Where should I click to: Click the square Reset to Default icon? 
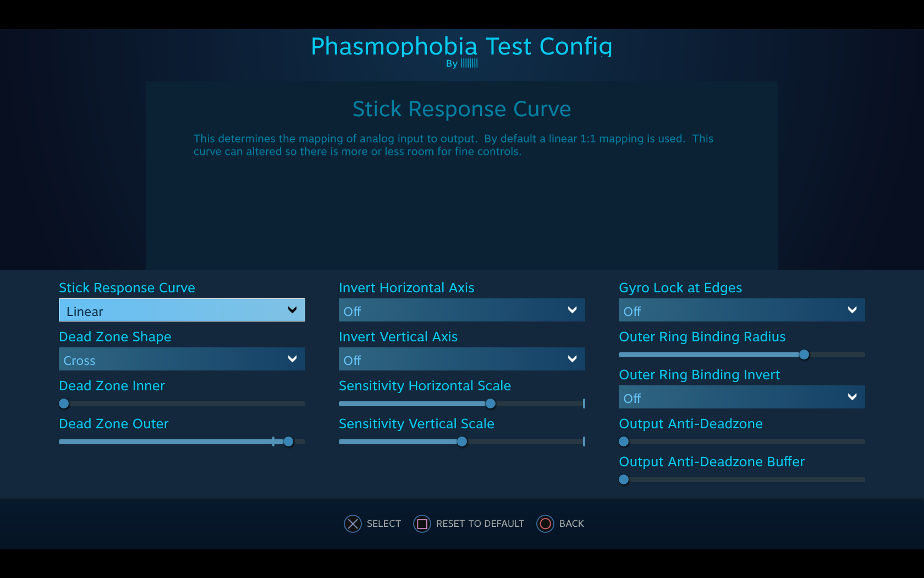pyautogui.click(x=422, y=524)
